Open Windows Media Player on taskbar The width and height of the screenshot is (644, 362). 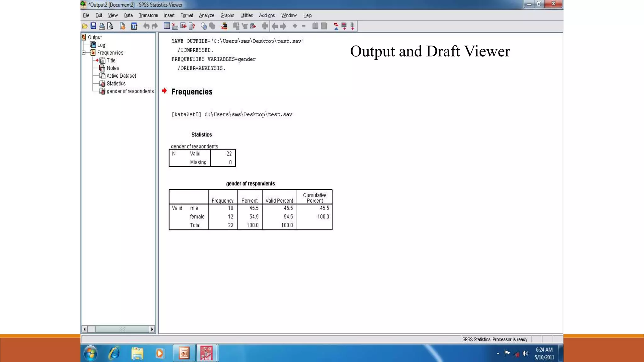coord(160,353)
